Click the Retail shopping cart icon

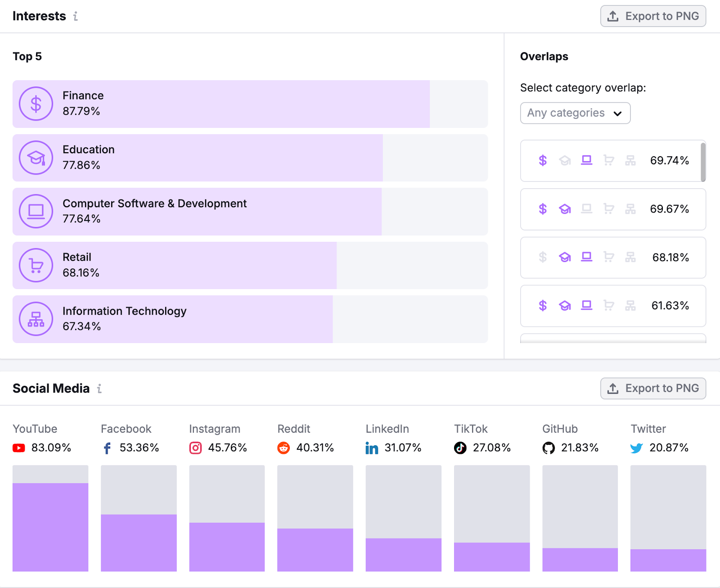36,265
